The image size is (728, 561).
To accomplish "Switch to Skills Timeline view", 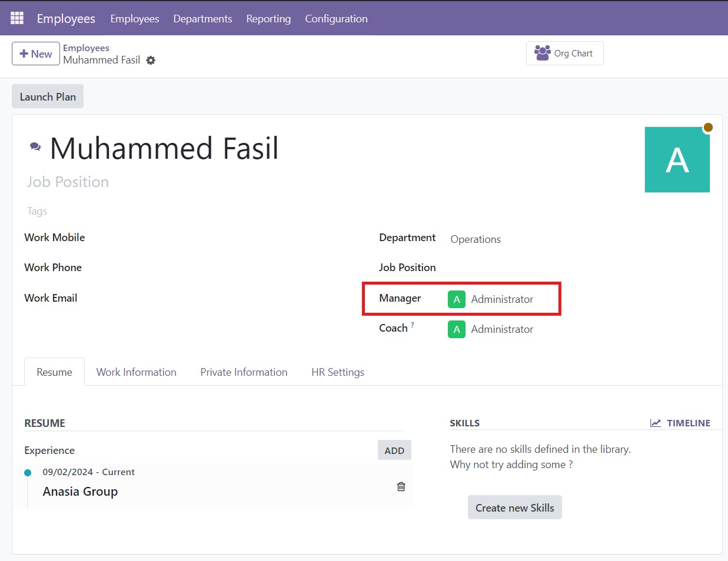I will coord(680,423).
